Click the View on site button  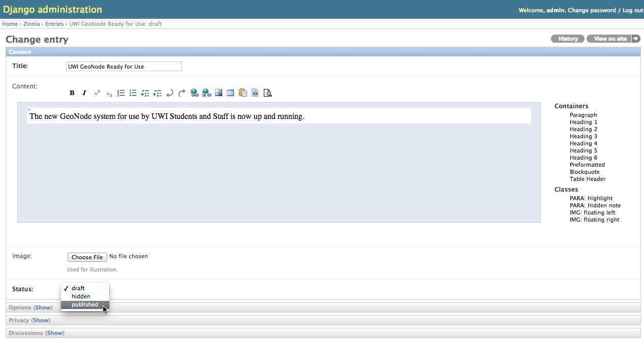610,39
